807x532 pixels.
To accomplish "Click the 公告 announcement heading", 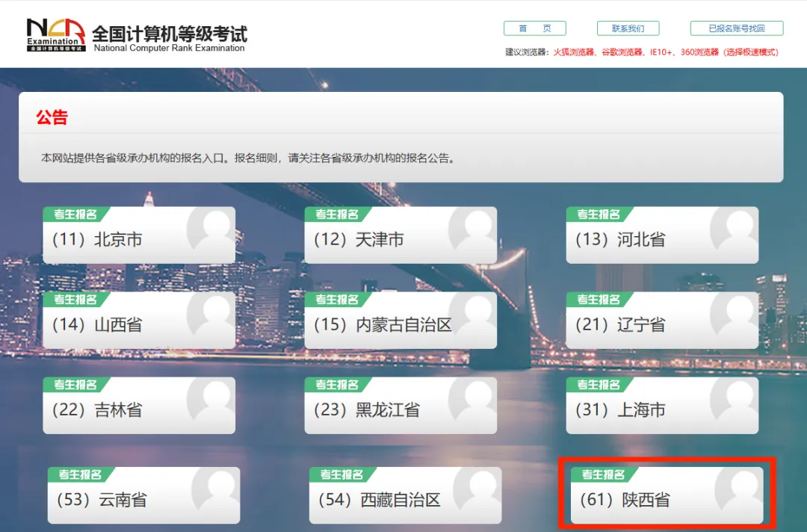I will pos(52,117).
